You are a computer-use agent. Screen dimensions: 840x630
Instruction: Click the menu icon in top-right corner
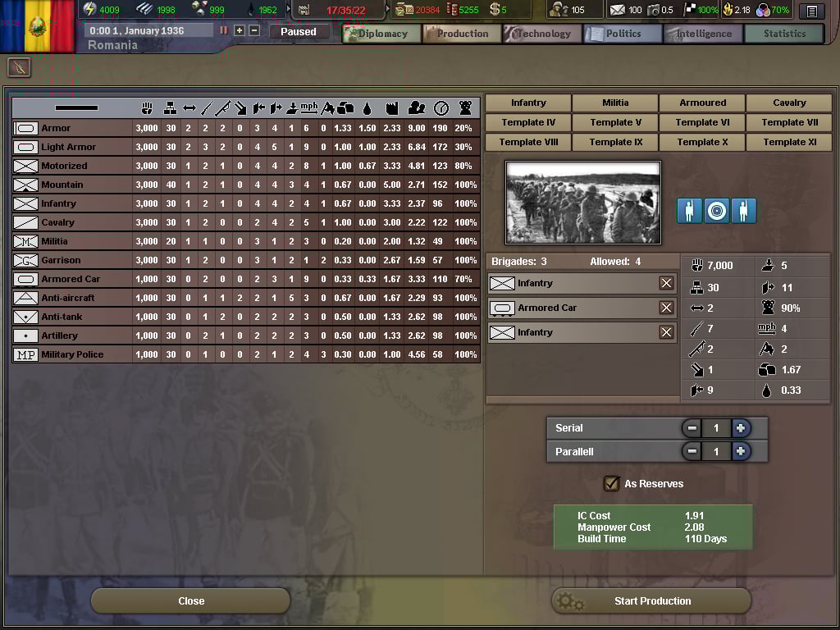pyautogui.click(x=811, y=11)
